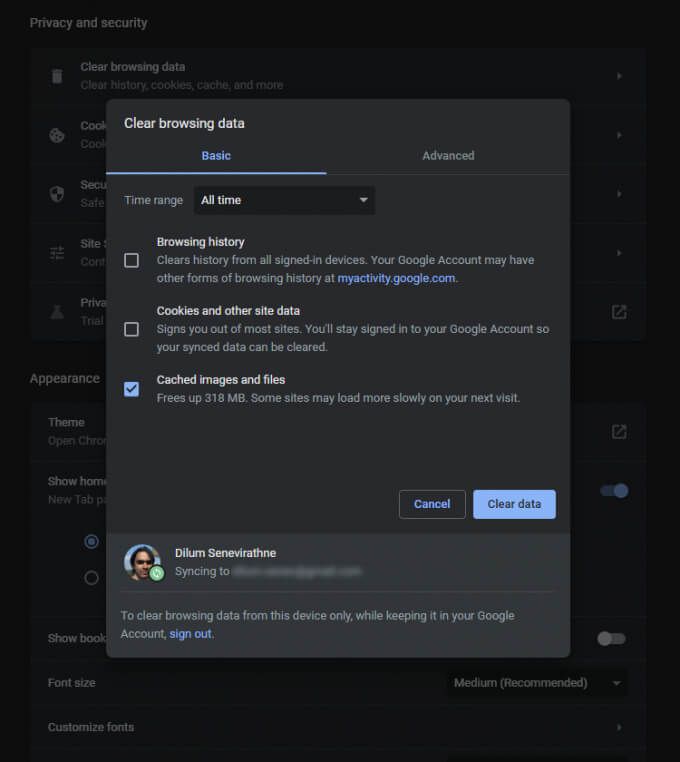680x762 pixels.
Task: Click the Cookies and other site data title
Action: coord(228,311)
